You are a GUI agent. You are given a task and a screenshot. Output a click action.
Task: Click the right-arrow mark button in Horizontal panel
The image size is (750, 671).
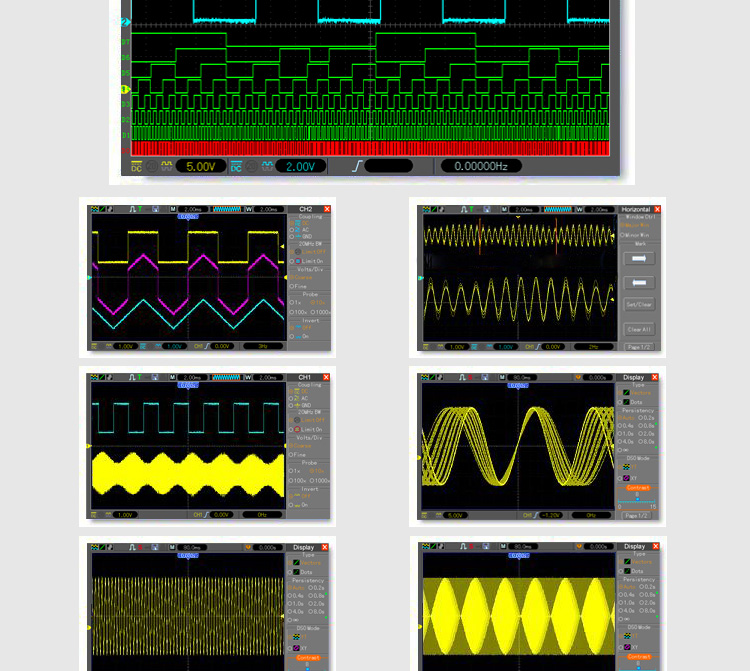click(639, 258)
